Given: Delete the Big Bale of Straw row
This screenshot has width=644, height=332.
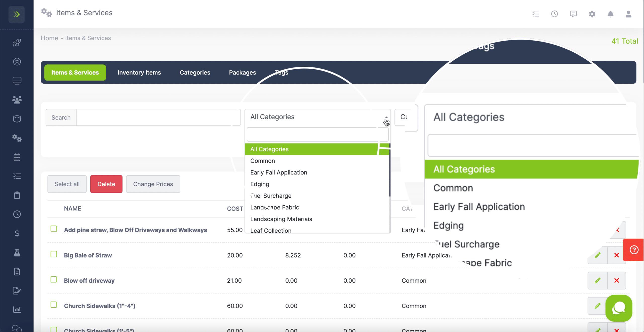Looking at the screenshot, I should tap(616, 255).
